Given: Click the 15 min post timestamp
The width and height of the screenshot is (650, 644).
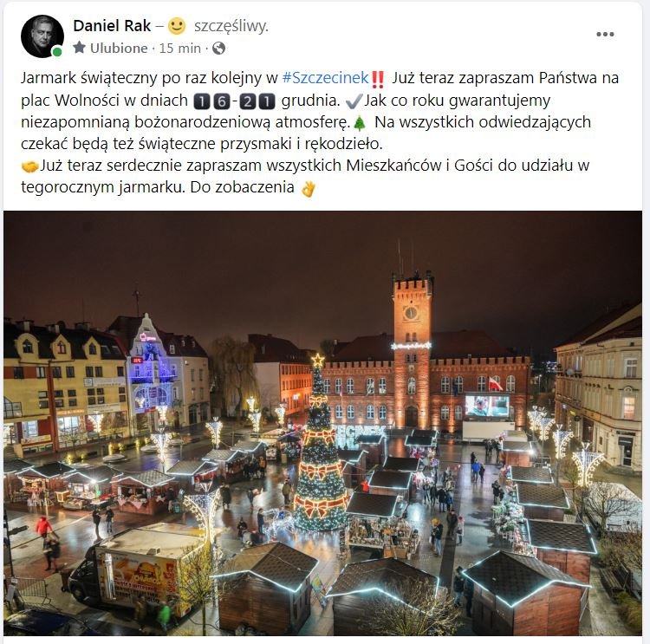Looking at the screenshot, I should [180, 48].
